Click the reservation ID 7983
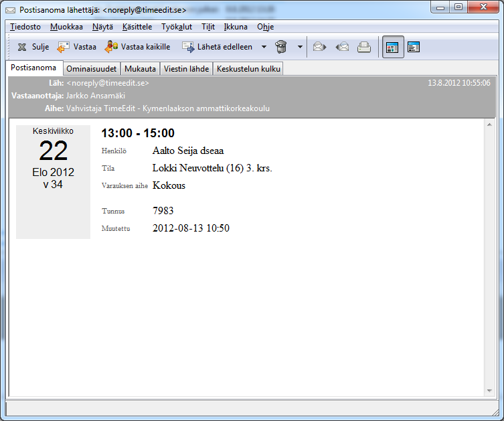The width and height of the screenshot is (504, 421). [163, 211]
